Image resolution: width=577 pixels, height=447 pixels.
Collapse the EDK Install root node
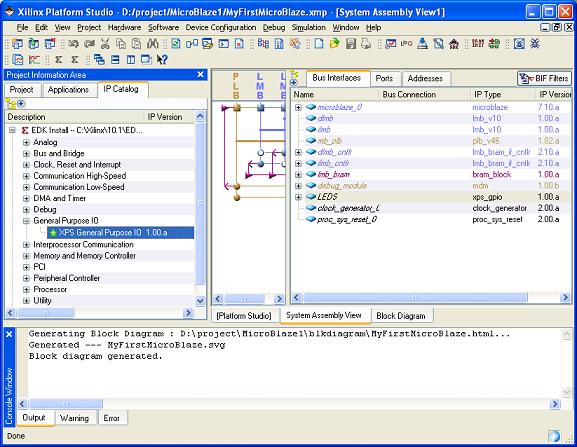pos(12,130)
